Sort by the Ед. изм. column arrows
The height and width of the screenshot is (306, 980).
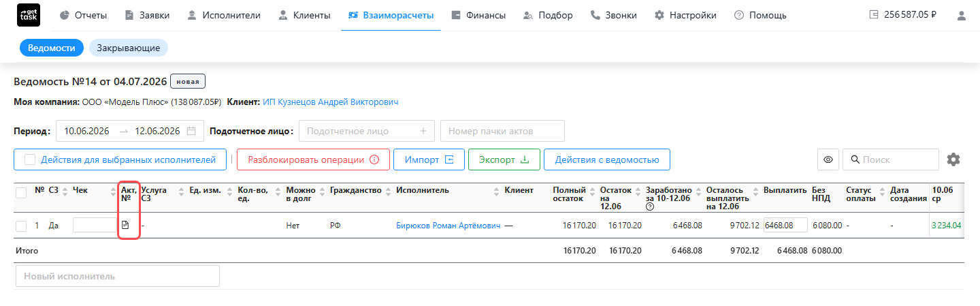tap(229, 191)
